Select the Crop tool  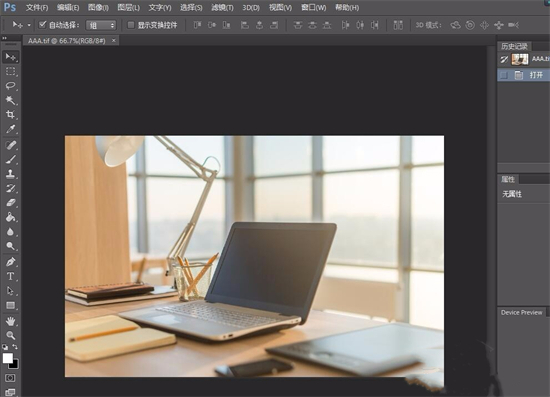11,114
